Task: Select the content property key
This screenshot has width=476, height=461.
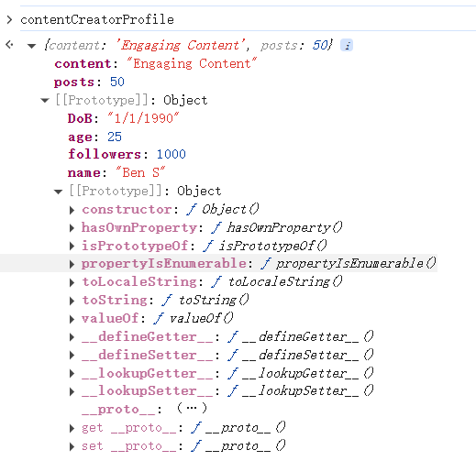Action: (x=83, y=63)
